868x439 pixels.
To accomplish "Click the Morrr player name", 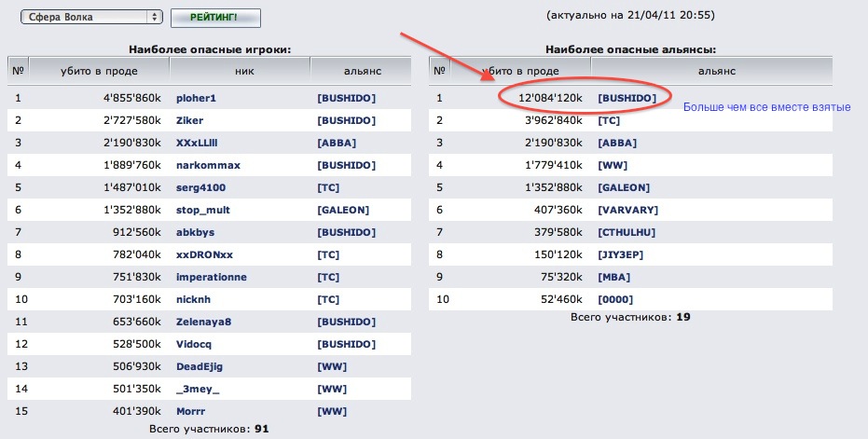I will tap(192, 411).
